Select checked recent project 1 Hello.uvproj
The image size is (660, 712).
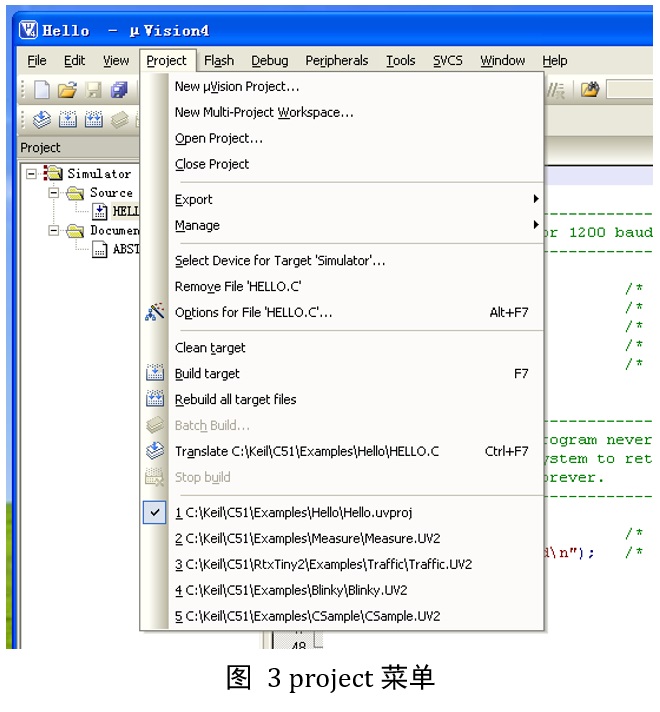pos(342,512)
